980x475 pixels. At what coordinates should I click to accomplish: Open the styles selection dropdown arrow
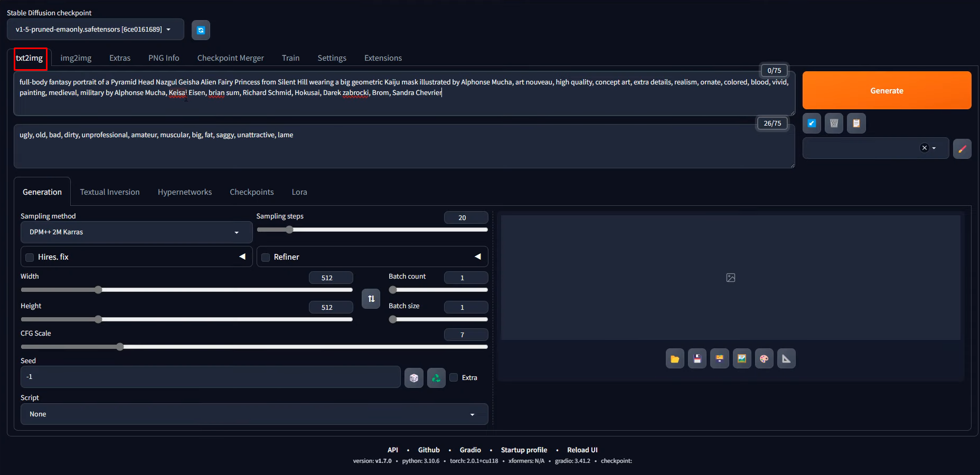(x=934, y=148)
